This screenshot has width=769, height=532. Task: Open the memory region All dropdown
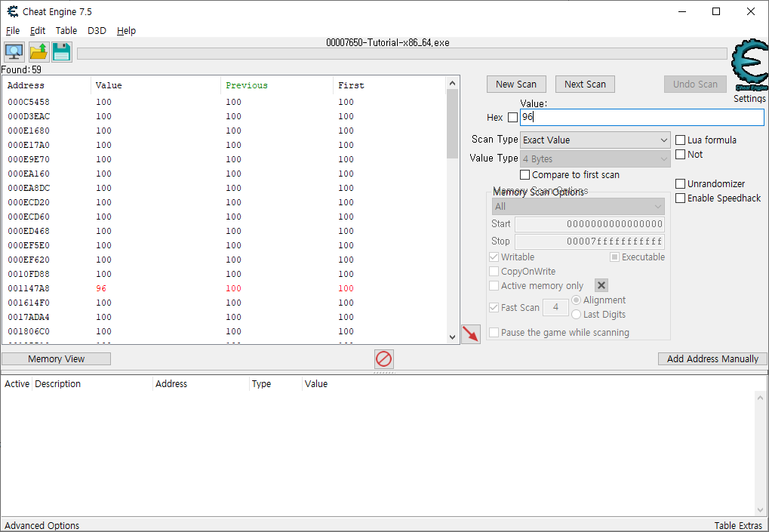point(578,207)
